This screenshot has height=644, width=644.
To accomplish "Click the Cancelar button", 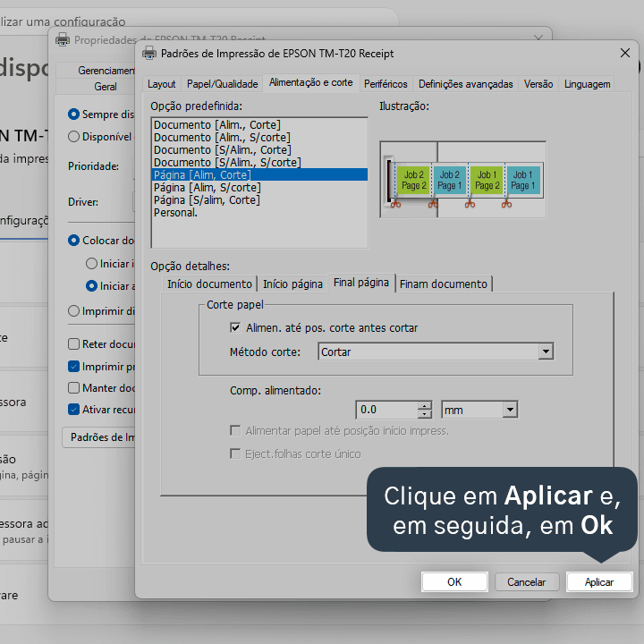I will pyautogui.click(x=527, y=582).
